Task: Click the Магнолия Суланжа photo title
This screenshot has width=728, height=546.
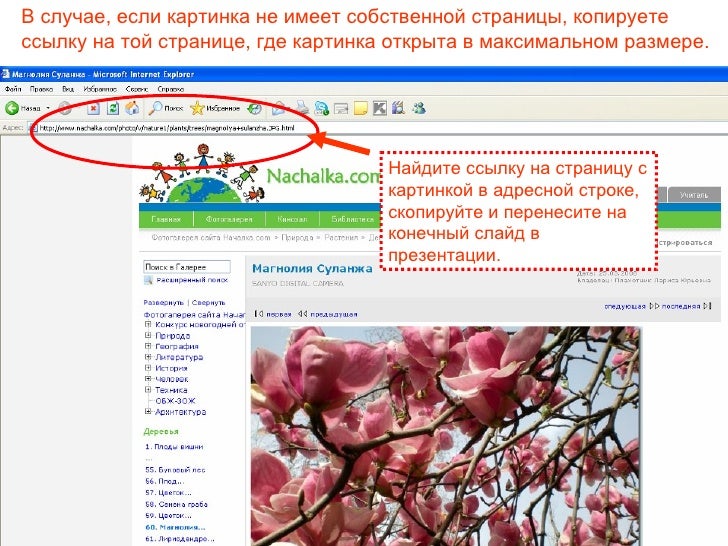Action: pos(312,268)
